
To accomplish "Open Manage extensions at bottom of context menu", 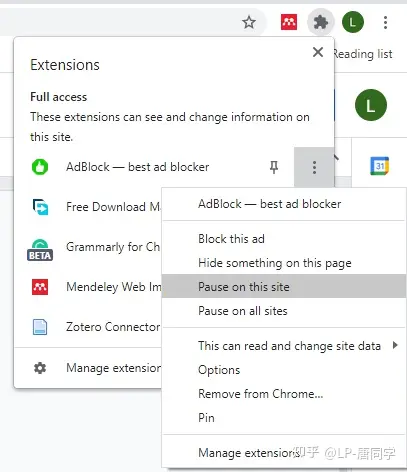I will pyautogui.click(x=284, y=453).
